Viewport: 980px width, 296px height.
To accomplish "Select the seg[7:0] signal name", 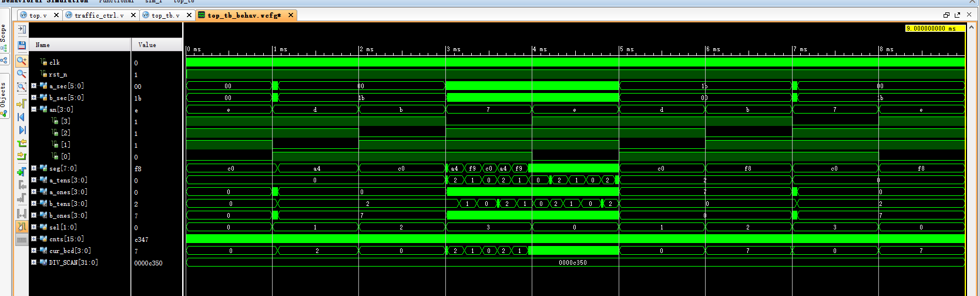I will (x=63, y=168).
